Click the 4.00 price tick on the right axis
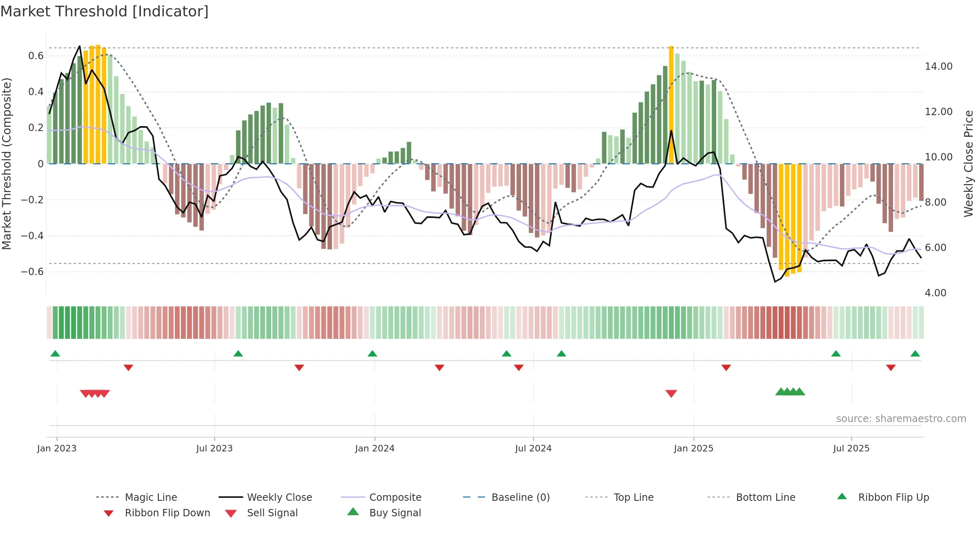Viewport: 980px width, 551px height. coord(935,293)
